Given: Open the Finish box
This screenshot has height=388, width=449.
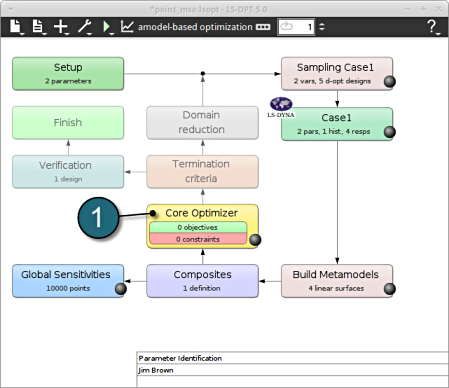Looking at the screenshot, I should tap(68, 123).
